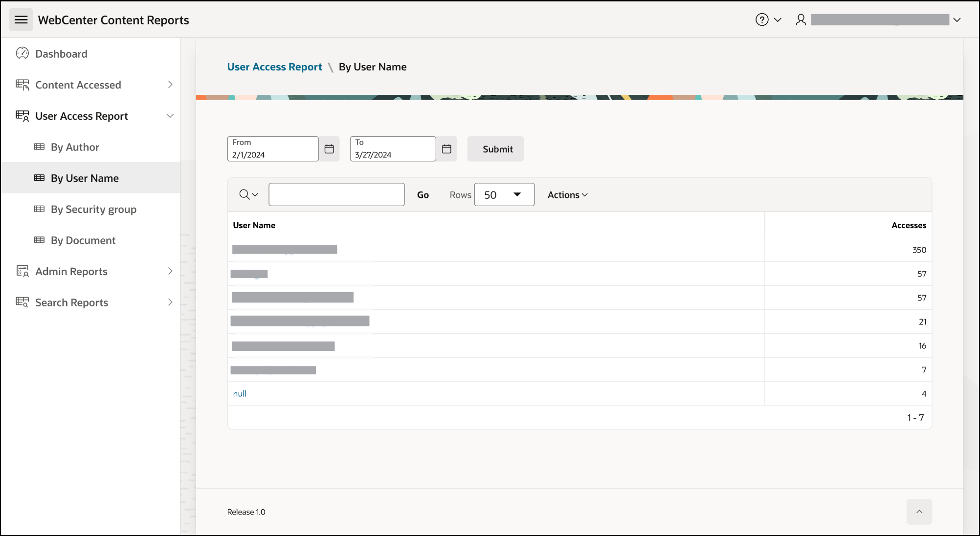Select the 350 accesses cell
This screenshot has width=980, height=536.
(x=848, y=250)
